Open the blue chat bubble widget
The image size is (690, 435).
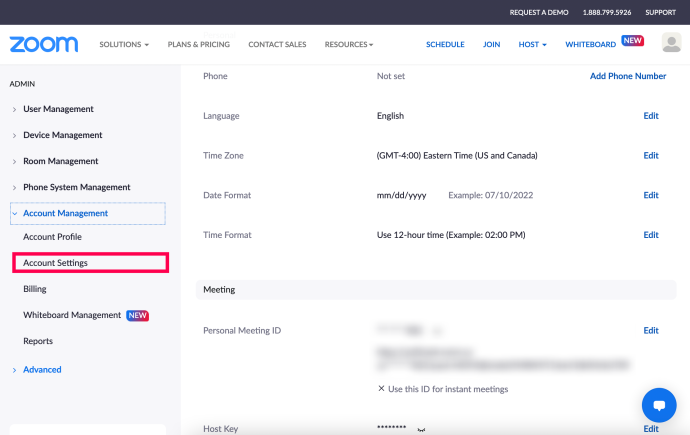(659, 405)
